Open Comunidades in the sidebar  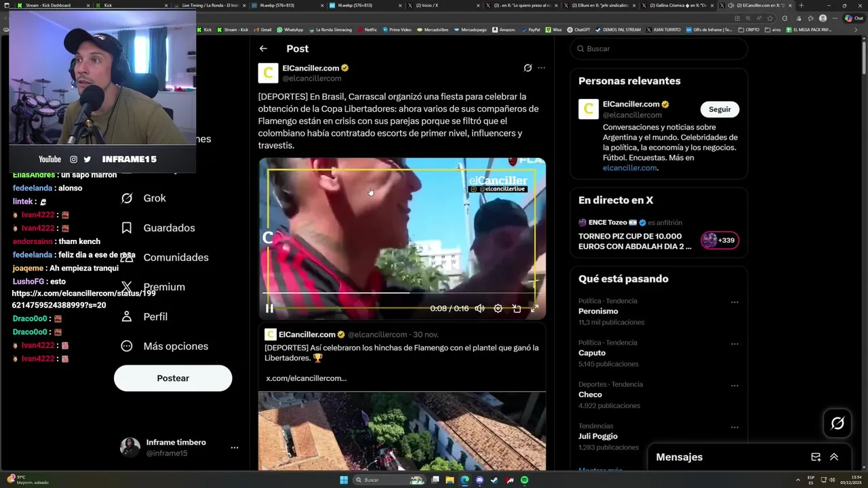(x=164, y=258)
